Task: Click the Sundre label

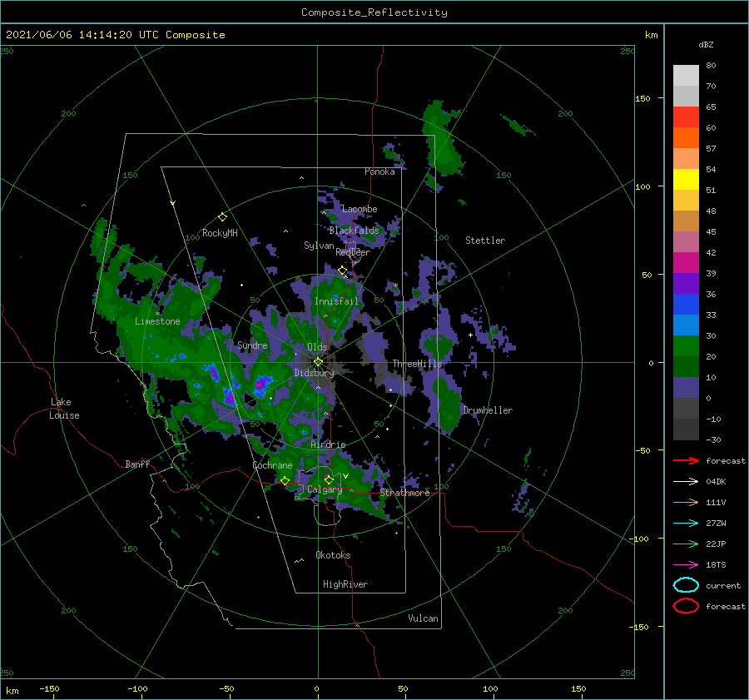Action: click(252, 345)
